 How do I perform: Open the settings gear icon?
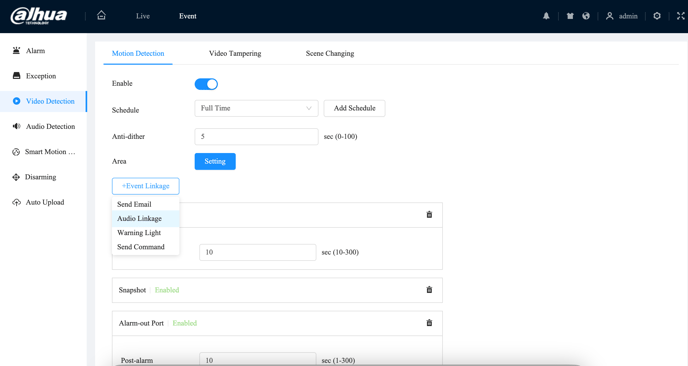pyautogui.click(x=657, y=16)
